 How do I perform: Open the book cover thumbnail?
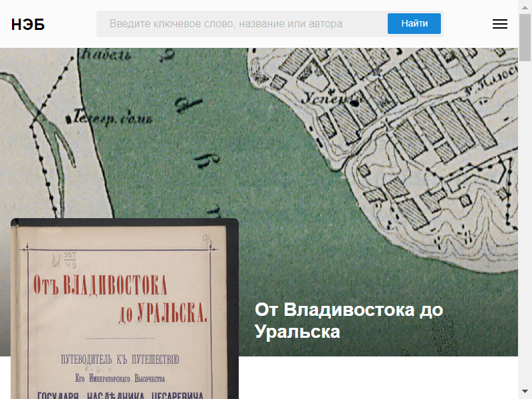tap(124, 309)
